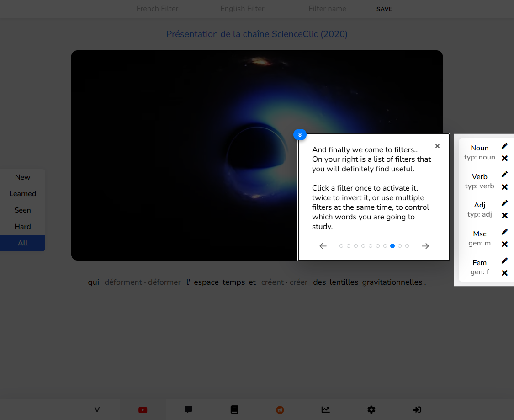Delete the Fem filter
The height and width of the screenshot is (420, 514).
[504, 273]
